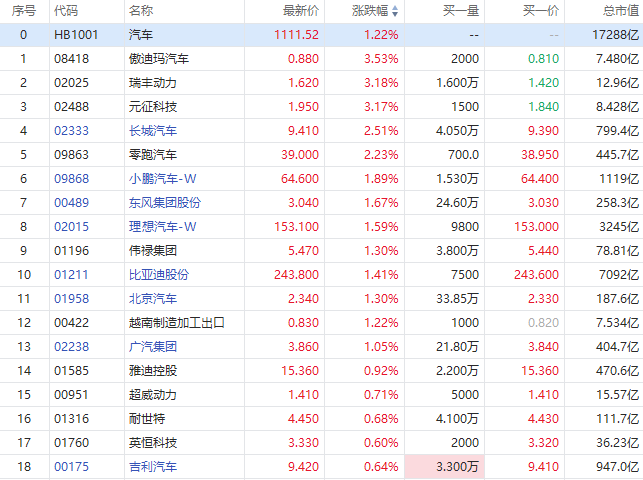Click the 3245亿 market cap value

[x=619, y=227]
